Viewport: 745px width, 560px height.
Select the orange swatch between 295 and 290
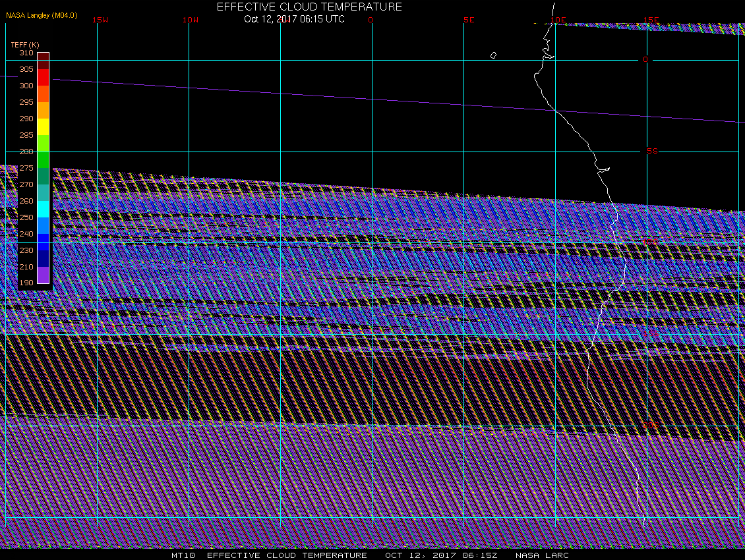tap(44, 110)
